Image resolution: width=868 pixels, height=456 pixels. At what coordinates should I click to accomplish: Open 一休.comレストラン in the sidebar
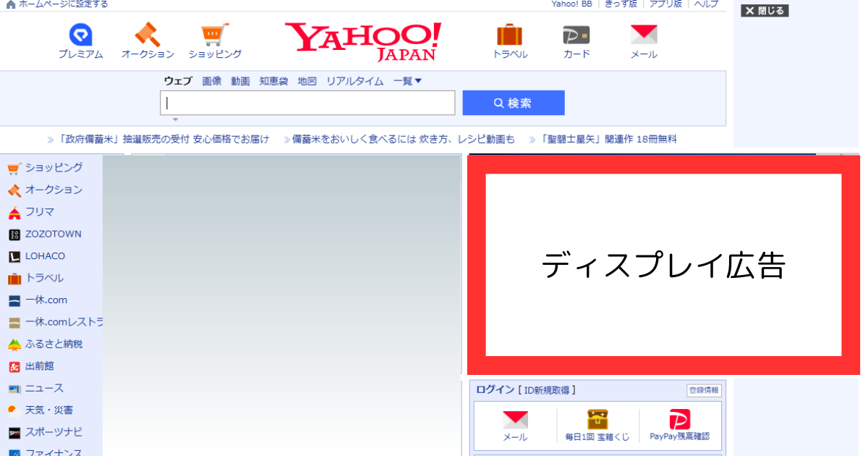pos(55,323)
